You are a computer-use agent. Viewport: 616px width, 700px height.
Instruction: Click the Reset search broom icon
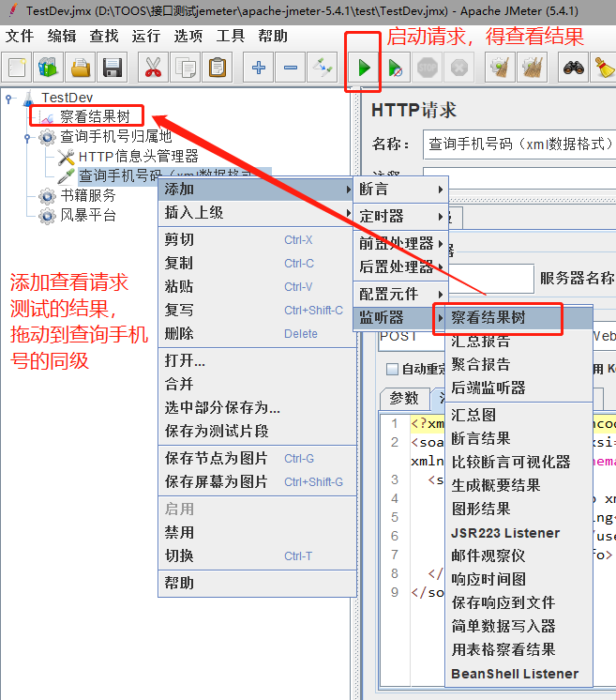(604, 68)
